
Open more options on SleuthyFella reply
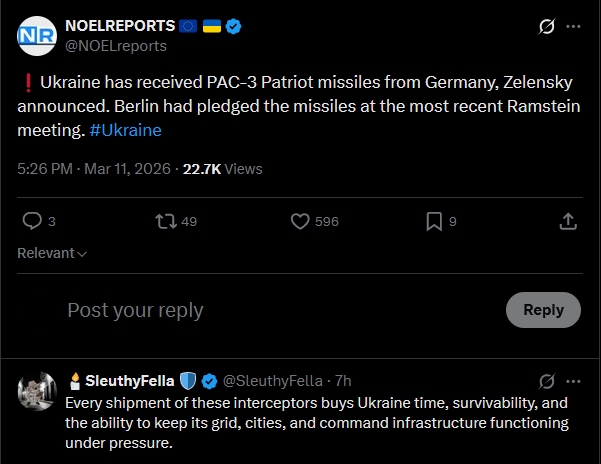pyautogui.click(x=572, y=380)
